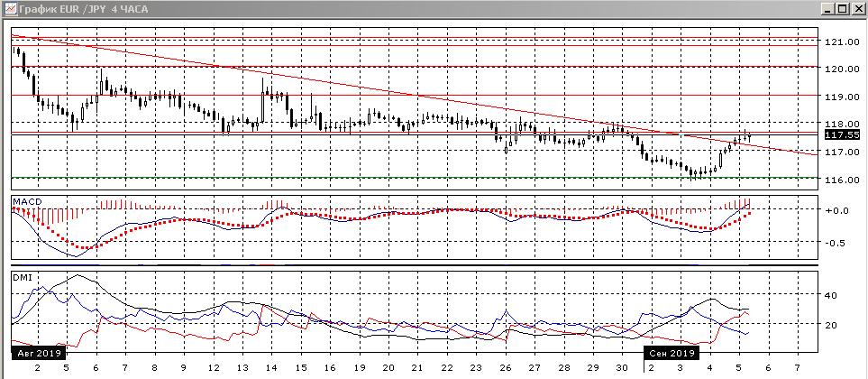Click date 26 on the time axis
Image resolution: width=868 pixels, height=379 pixels.
[x=506, y=369]
